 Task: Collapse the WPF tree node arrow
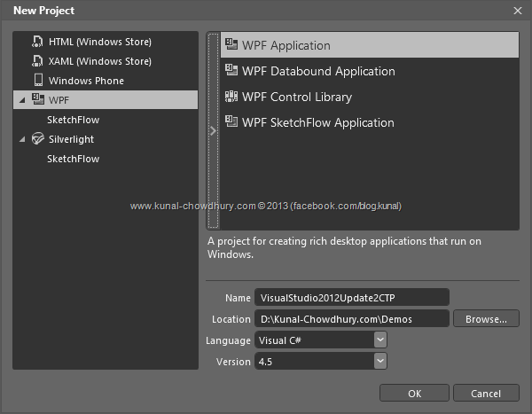pyautogui.click(x=20, y=100)
